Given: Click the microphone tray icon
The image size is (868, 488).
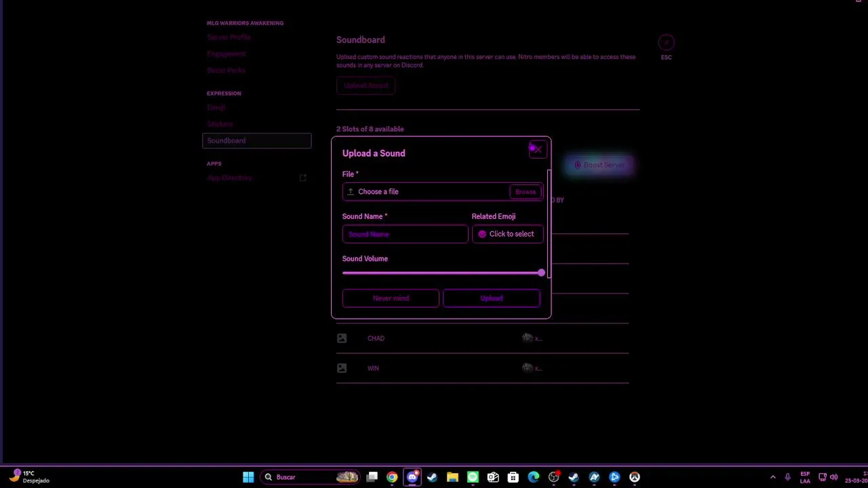Looking at the screenshot, I should point(787,477).
